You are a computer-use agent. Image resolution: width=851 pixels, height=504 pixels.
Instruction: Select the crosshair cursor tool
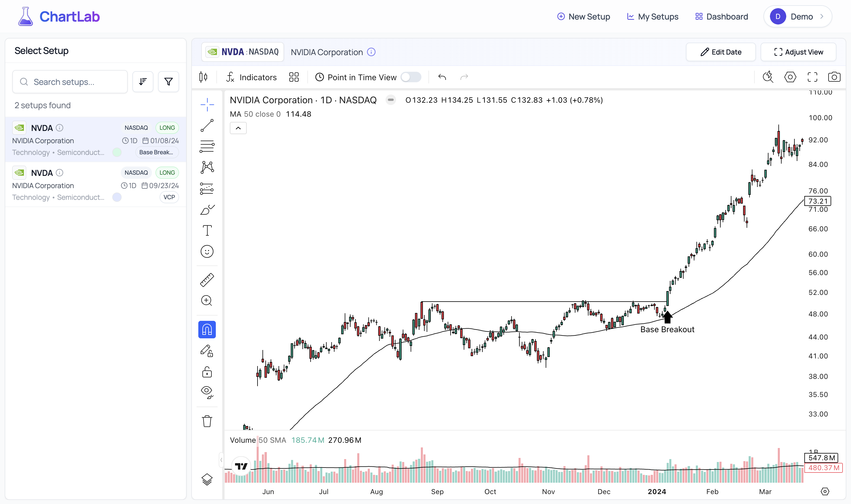[207, 105]
